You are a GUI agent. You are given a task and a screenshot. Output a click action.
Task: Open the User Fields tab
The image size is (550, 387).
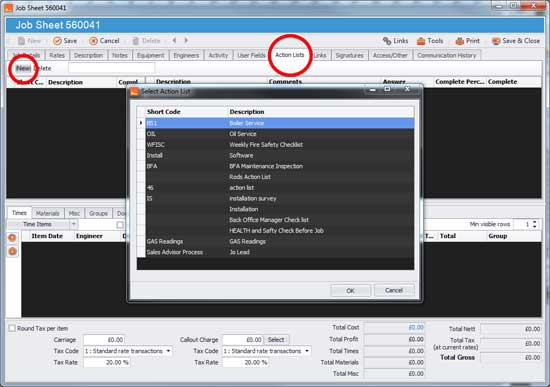coord(251,55)
